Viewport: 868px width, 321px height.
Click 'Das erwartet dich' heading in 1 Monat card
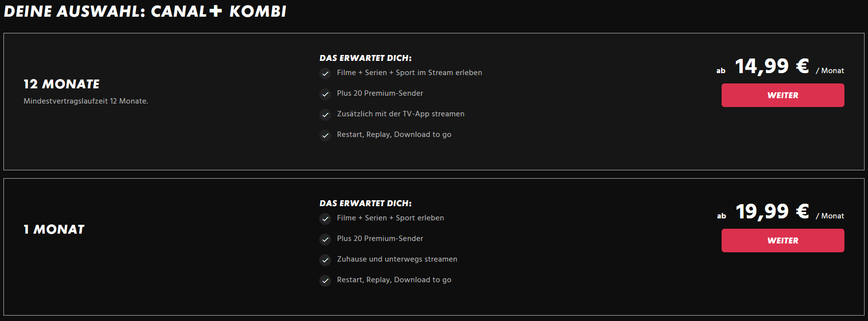click(365, 203)
